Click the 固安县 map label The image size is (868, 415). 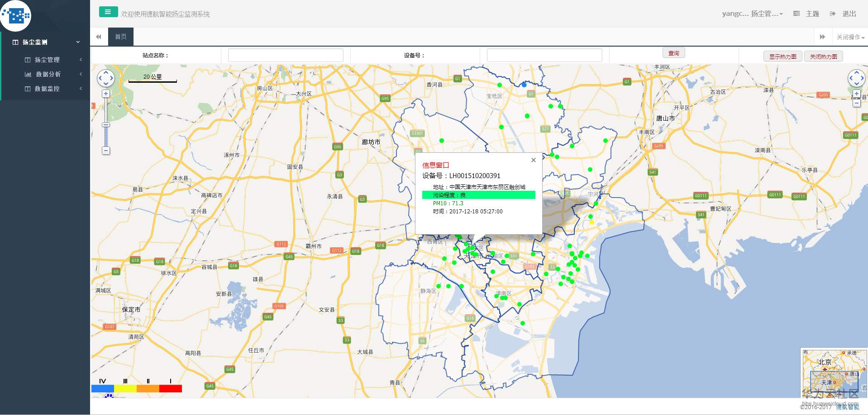point(295,167)
